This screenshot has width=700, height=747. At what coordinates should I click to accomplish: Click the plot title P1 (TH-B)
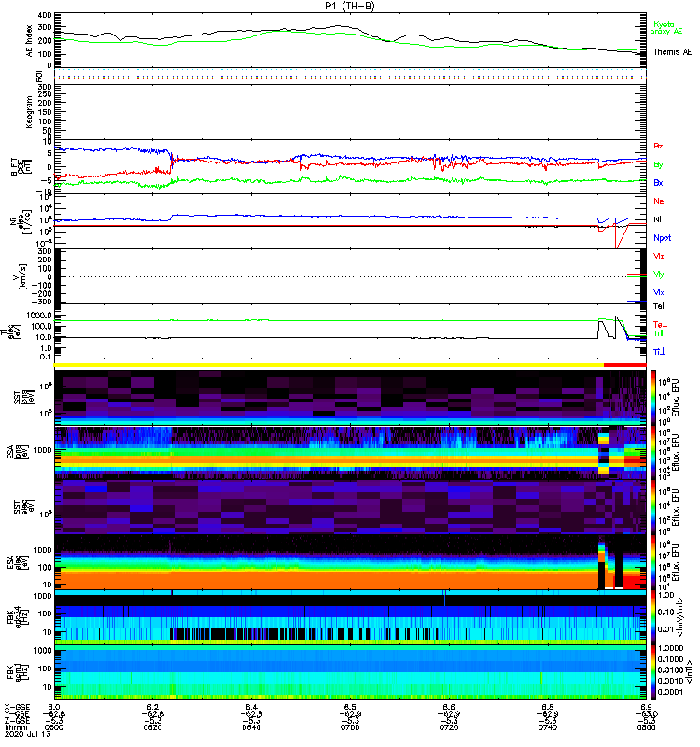point(349,6)
